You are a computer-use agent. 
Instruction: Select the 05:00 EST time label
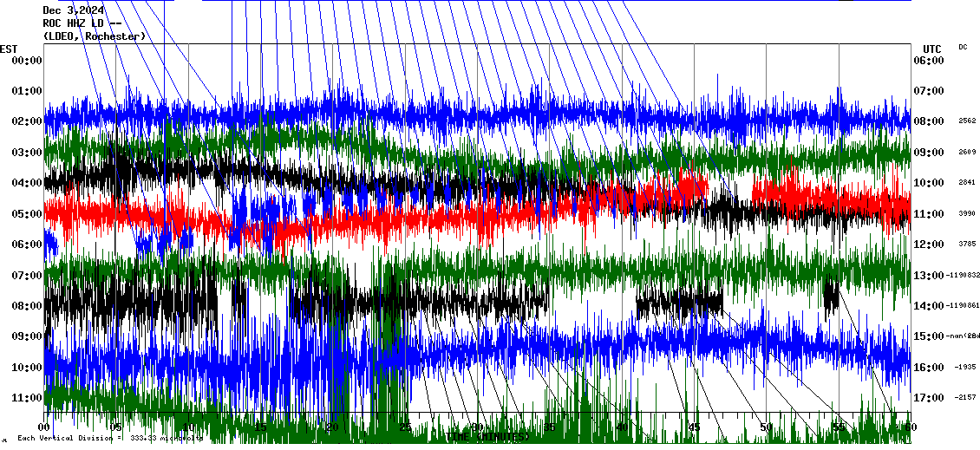pos(27,213)
